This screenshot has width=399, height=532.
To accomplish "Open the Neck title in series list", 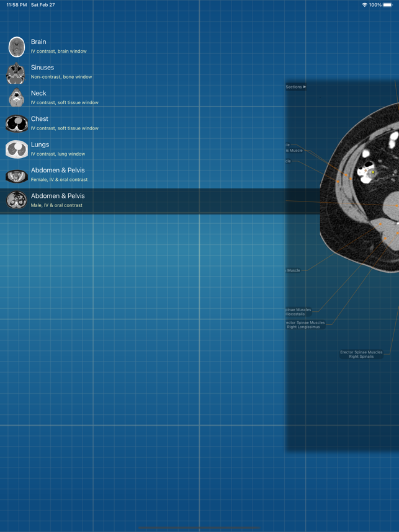I will 38,93.
